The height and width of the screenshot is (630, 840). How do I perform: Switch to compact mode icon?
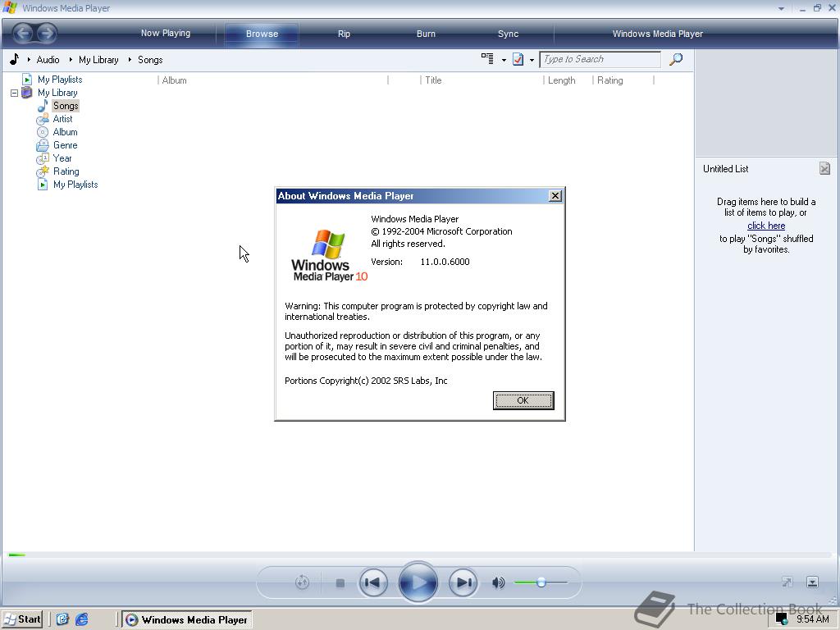tap(812, 582)
